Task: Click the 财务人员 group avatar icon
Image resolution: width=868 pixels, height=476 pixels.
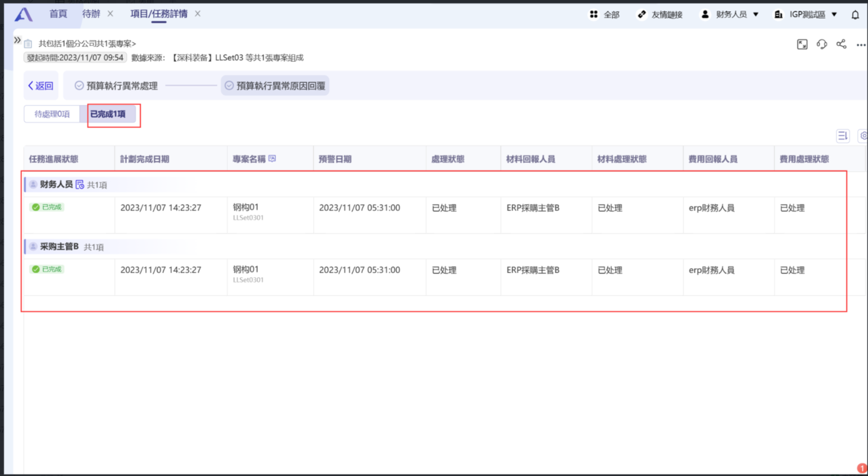Action: coord(33,185)
